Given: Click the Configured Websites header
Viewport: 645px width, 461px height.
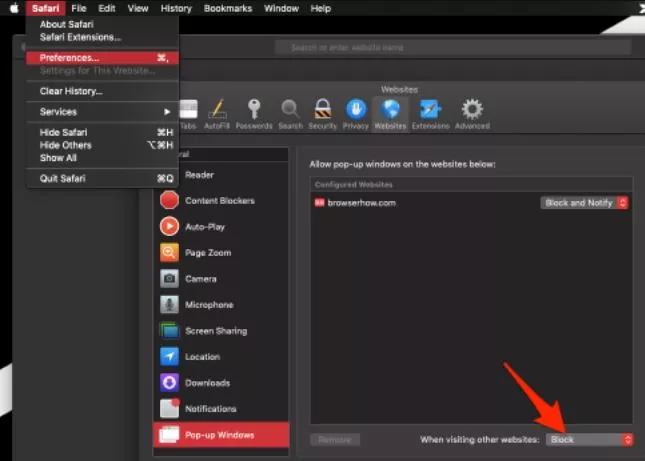Looking at the screenshot, I should click(471, 185).
